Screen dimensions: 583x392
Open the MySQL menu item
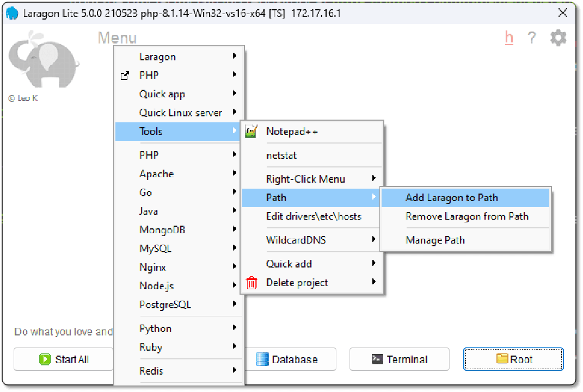(179, 248)
